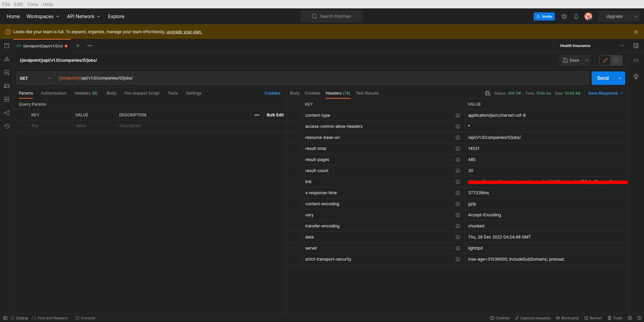Image resolution: width=644 pixels, height=322 pixels.
Task: Open the Test Results response tab
Action: (367, 93)
